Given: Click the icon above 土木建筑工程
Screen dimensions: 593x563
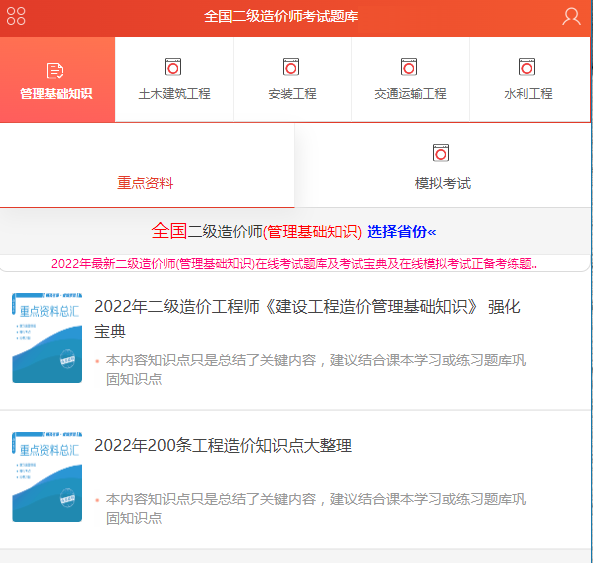Looking at the screenshot, I should click(173, 67).
